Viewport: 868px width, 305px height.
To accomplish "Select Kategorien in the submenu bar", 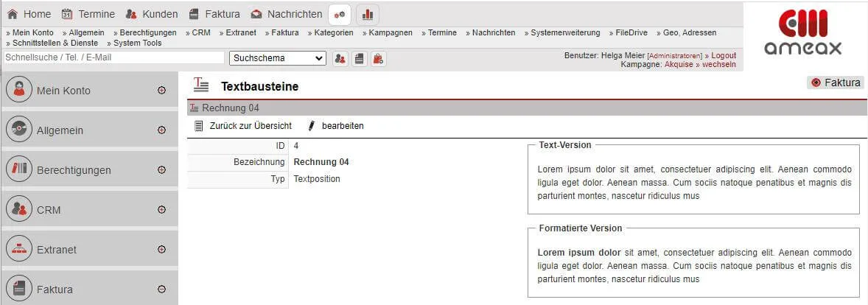I will [x=333, y=32].
